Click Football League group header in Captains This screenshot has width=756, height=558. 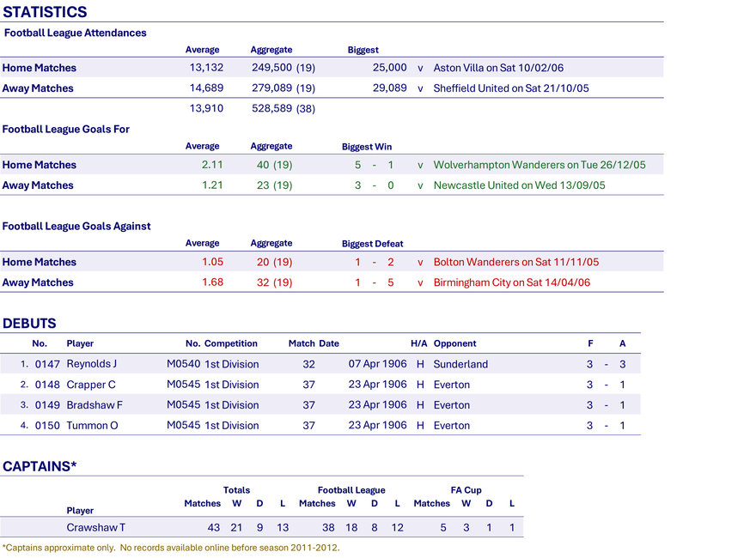click(351, 490)
